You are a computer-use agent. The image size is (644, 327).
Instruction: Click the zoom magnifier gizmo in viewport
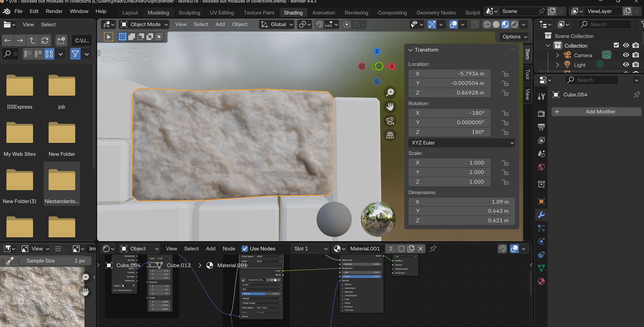click(390, 93)
